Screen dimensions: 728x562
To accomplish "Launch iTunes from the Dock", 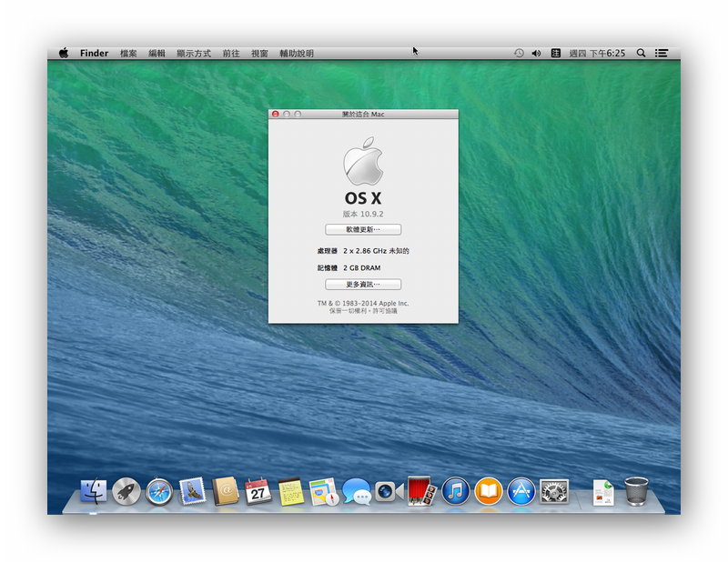I will (455, 491).
